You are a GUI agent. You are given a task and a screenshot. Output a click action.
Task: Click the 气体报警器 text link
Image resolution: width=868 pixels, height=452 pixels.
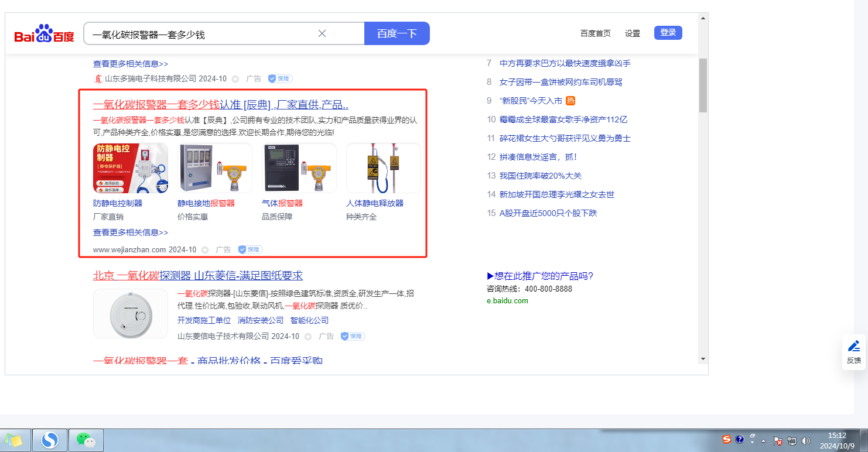tap(282, 203)
